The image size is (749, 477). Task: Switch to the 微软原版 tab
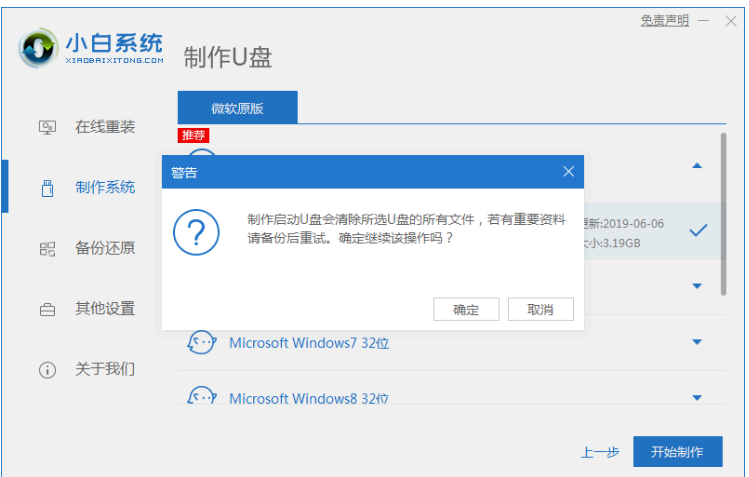click(x=237, y=108)
